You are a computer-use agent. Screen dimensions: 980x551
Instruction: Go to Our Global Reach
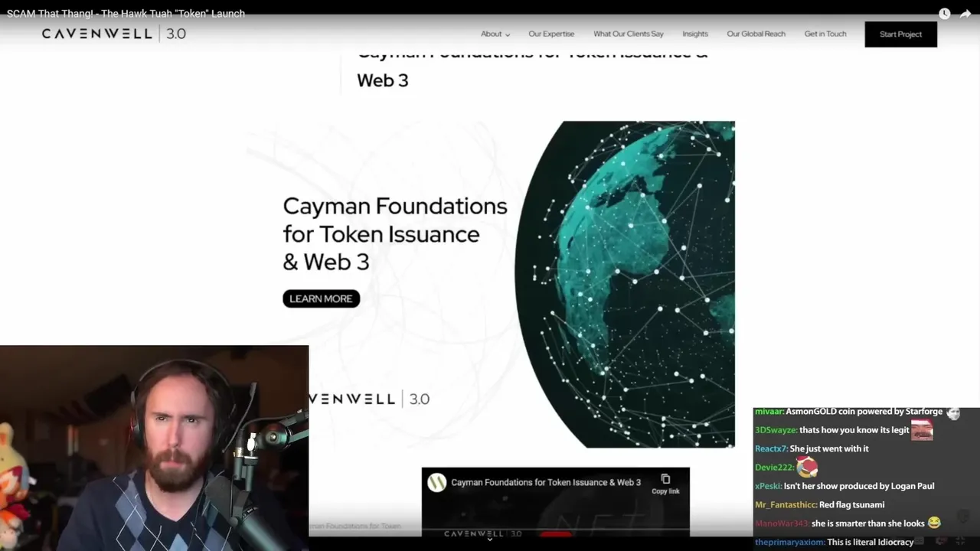tap(756, 34)
